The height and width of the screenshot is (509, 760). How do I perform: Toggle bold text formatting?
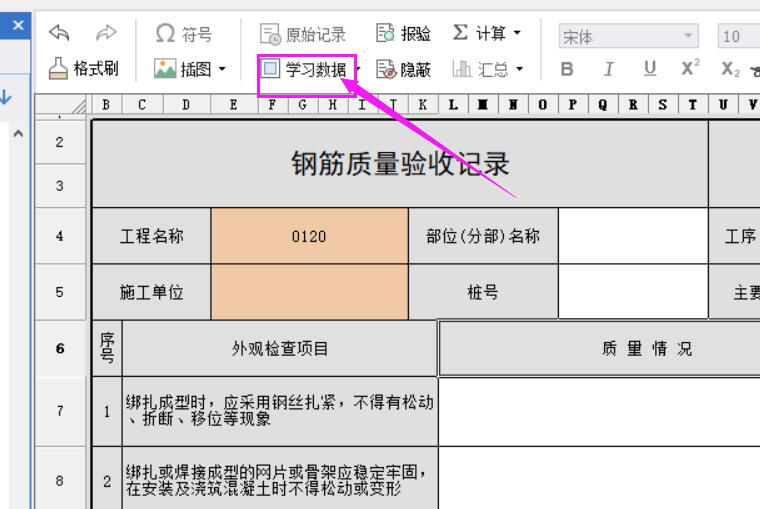point(567,69)
